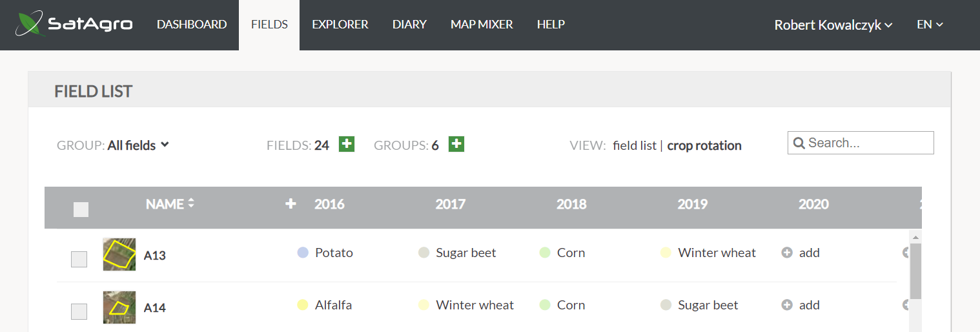Switch view to crop rotation
The height and width of the screenshot is (332, 980).
click(704, 145)
